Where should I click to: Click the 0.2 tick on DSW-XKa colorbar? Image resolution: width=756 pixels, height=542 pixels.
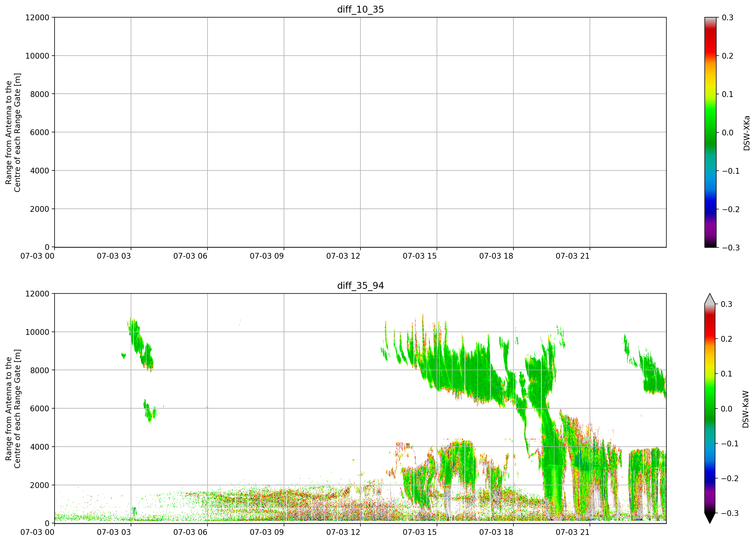[x=728, y=56]
